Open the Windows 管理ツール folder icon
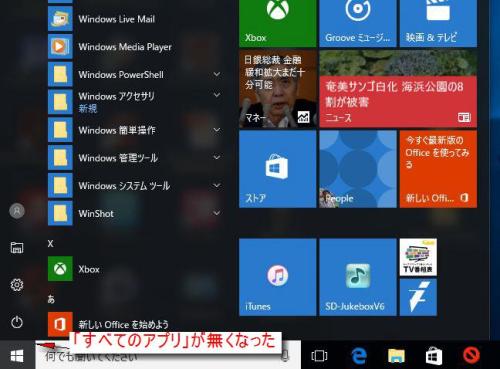 click(60, 158)
